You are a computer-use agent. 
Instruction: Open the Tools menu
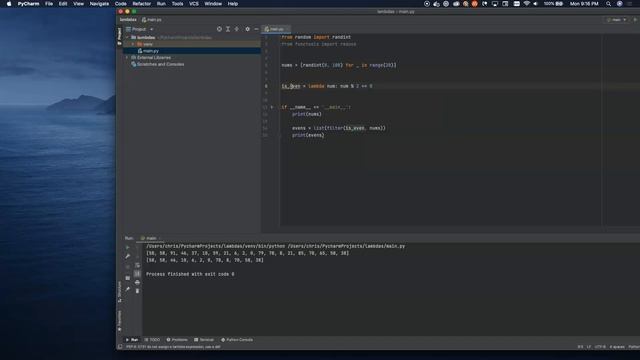tap(177, 4)
